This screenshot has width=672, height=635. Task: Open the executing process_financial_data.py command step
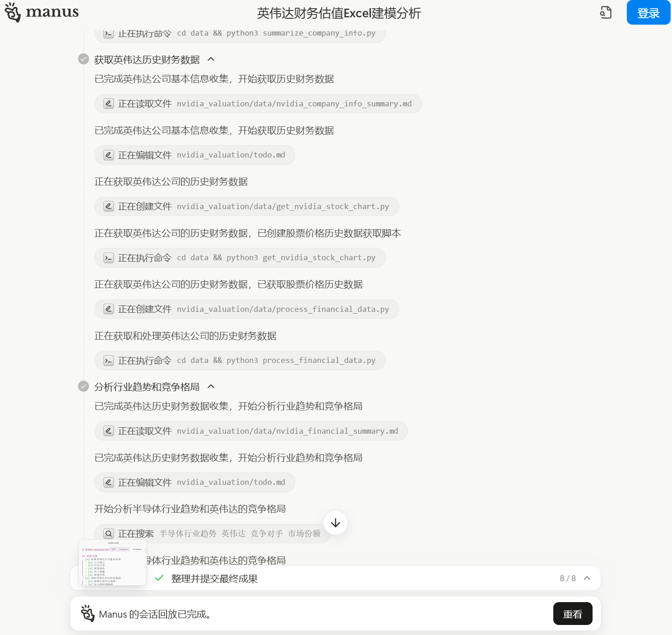pyautogui.click(x=240, y=360)
